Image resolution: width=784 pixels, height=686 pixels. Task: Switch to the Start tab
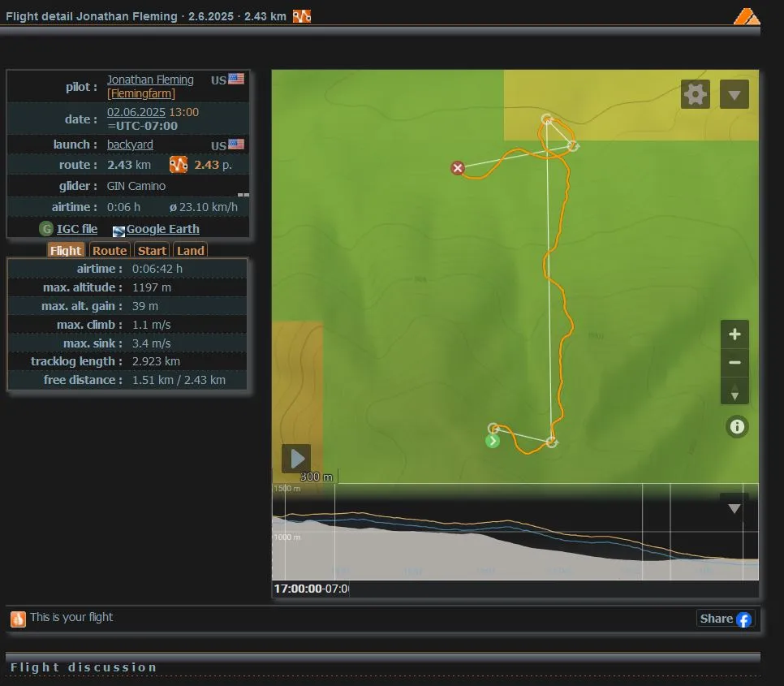click(152, 250)
